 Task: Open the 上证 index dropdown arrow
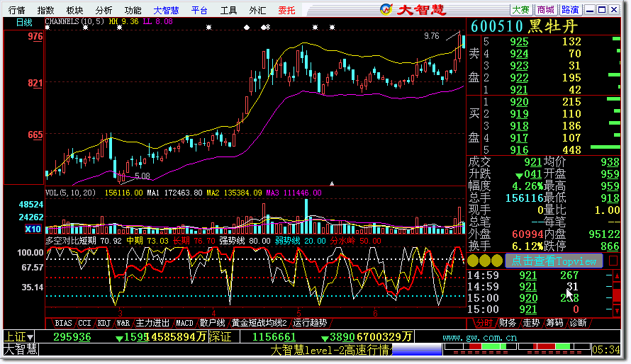coord(30,338)
